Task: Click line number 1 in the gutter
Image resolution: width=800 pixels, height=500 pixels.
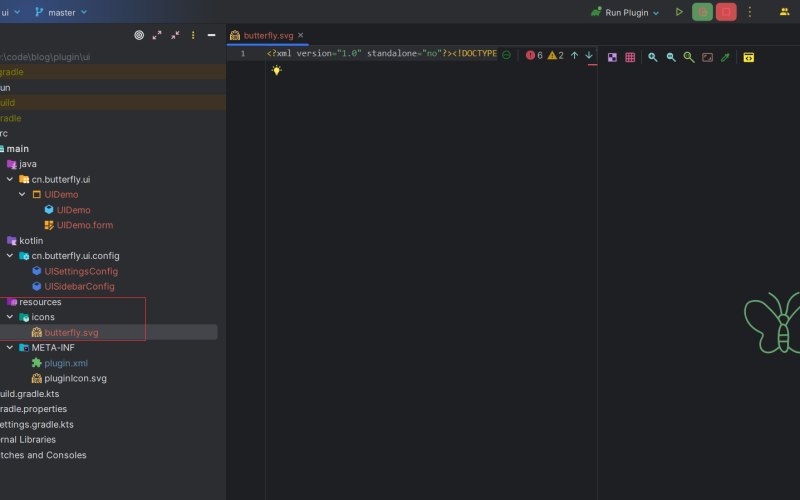Action: point(243,54)
